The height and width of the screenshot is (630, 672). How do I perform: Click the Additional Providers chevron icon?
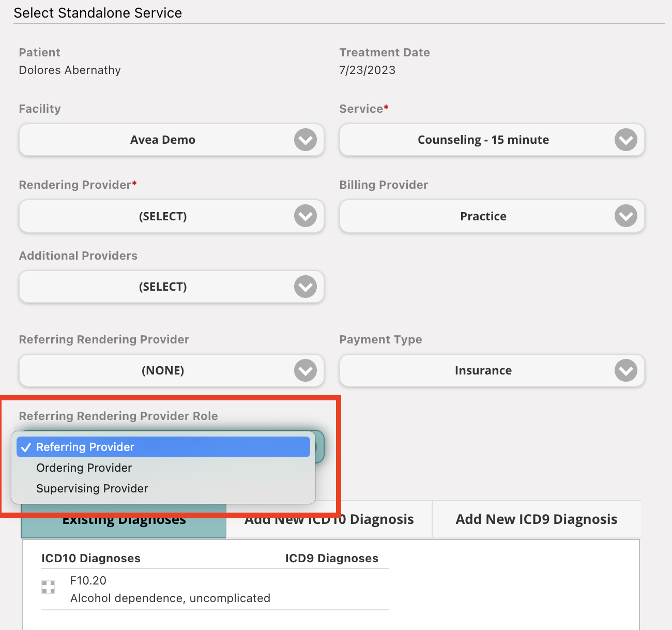coord(305,287)
